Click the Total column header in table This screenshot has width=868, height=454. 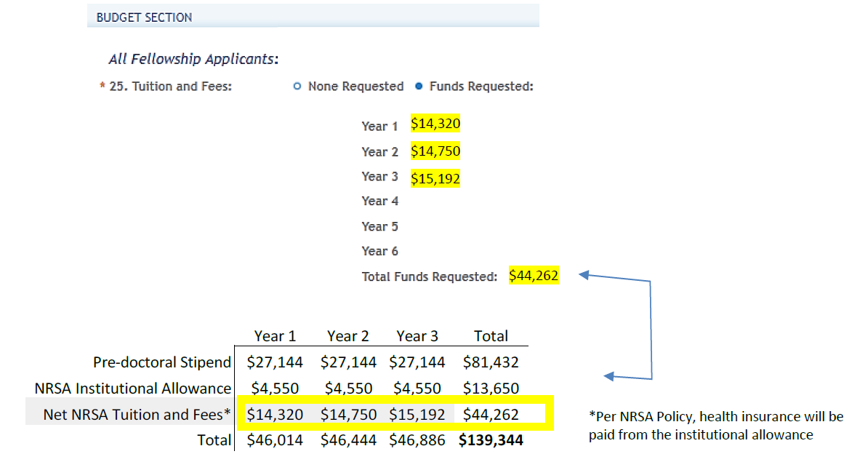coord(491,336)
